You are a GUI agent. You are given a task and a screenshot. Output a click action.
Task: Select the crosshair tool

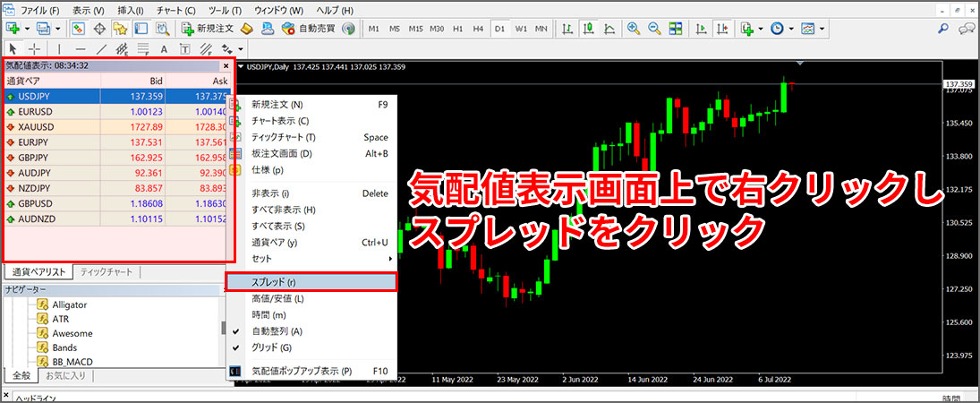click(34, 48)
